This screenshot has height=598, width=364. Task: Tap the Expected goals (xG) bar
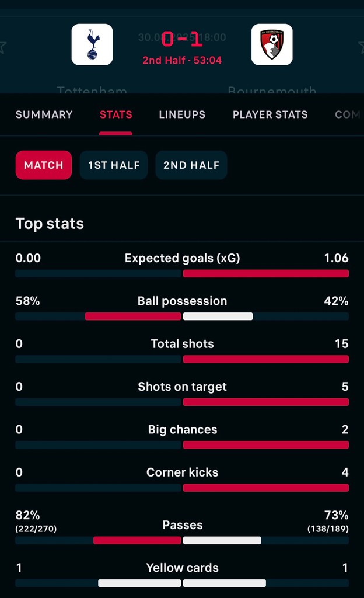click(x=182, y=273)
